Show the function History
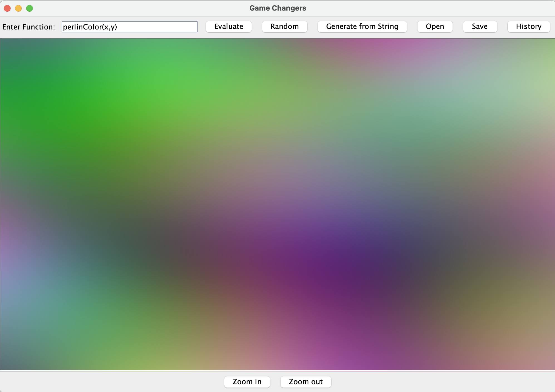Viewport: 555px width, 392px height. point(528,27)
